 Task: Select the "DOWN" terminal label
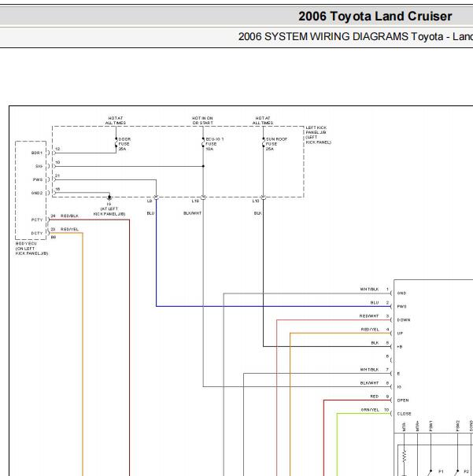404,319
